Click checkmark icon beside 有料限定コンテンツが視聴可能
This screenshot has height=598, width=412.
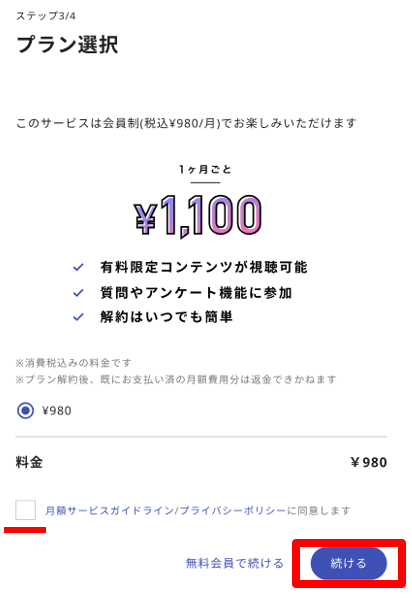click(x=78, y=267)
